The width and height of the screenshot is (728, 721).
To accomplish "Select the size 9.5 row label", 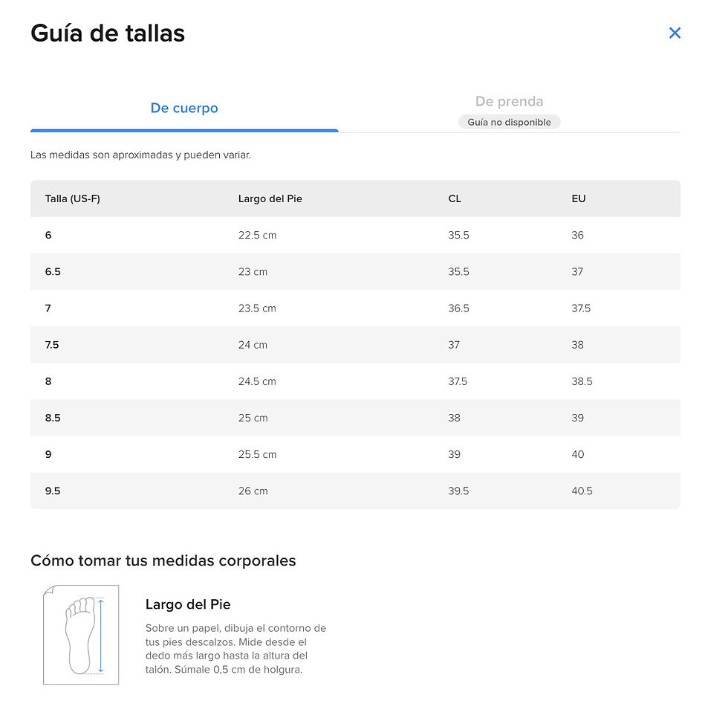I will point(53,491).
